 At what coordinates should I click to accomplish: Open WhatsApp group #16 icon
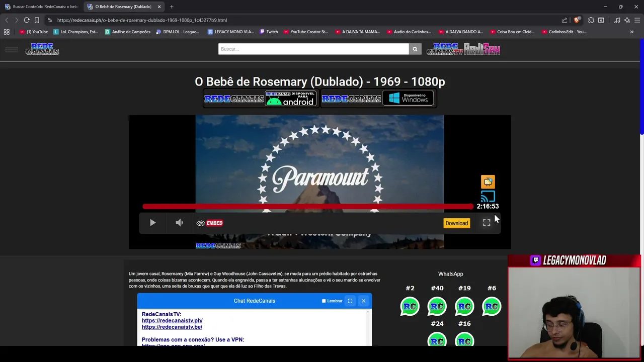464,339
